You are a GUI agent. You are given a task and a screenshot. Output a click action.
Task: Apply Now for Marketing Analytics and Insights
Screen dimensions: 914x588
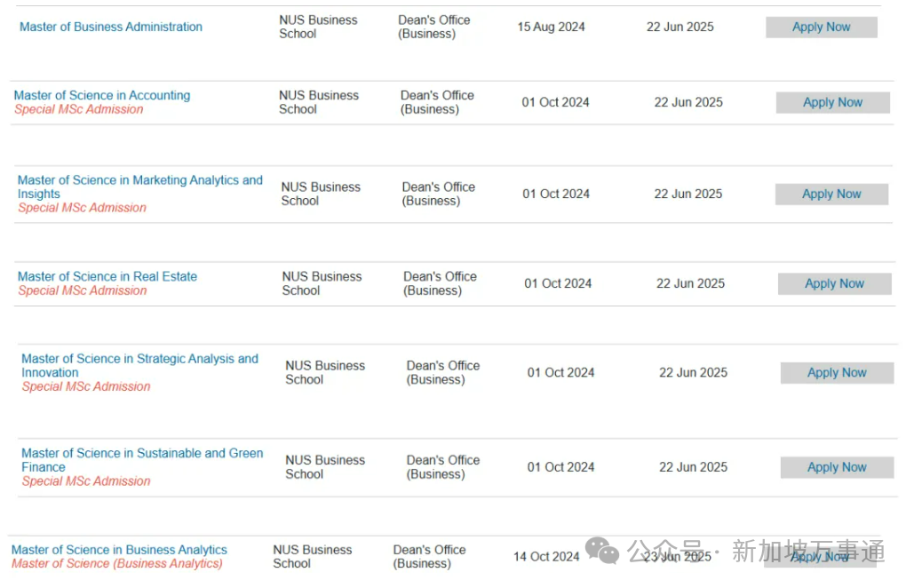[831, 194]
